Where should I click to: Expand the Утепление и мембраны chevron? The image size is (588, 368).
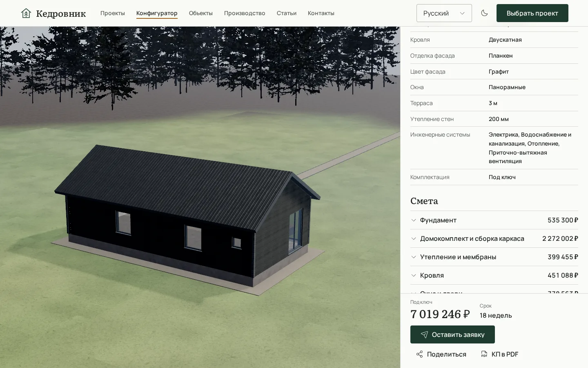click(414, 257)
